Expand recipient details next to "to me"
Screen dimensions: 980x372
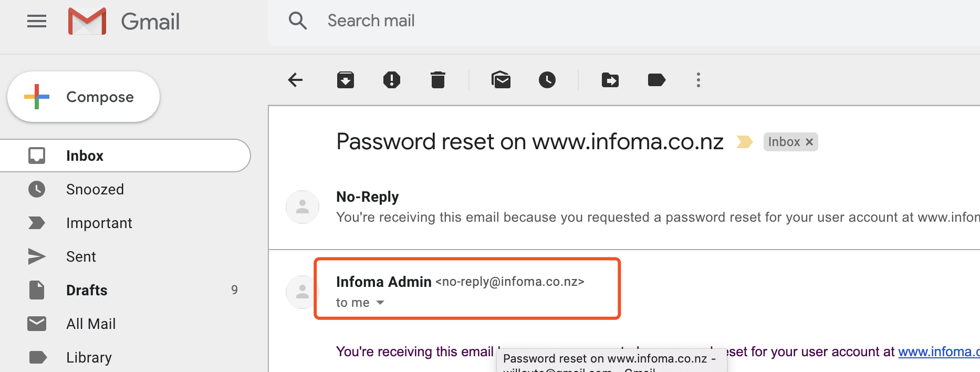coord(381,303)
